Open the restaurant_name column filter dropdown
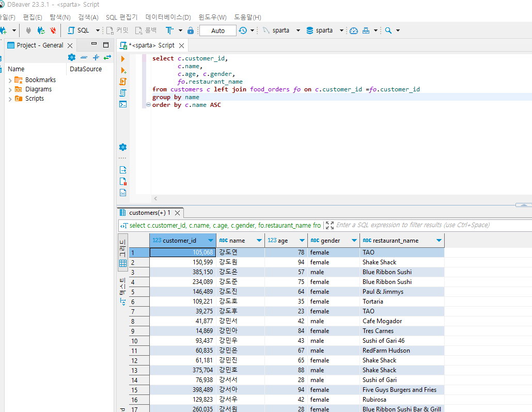Viewport: 532px width, 412px height. [x=439, y=241]
